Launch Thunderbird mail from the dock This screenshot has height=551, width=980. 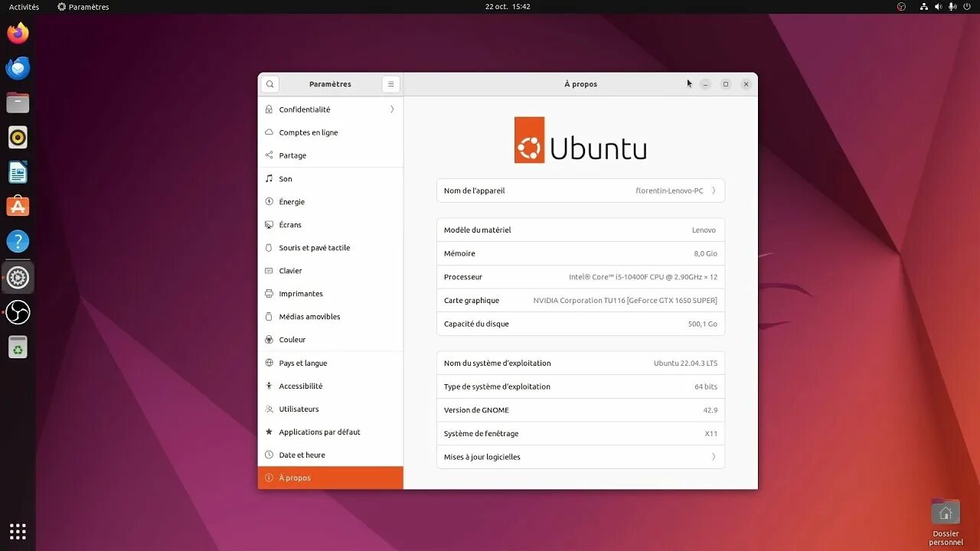18,68
